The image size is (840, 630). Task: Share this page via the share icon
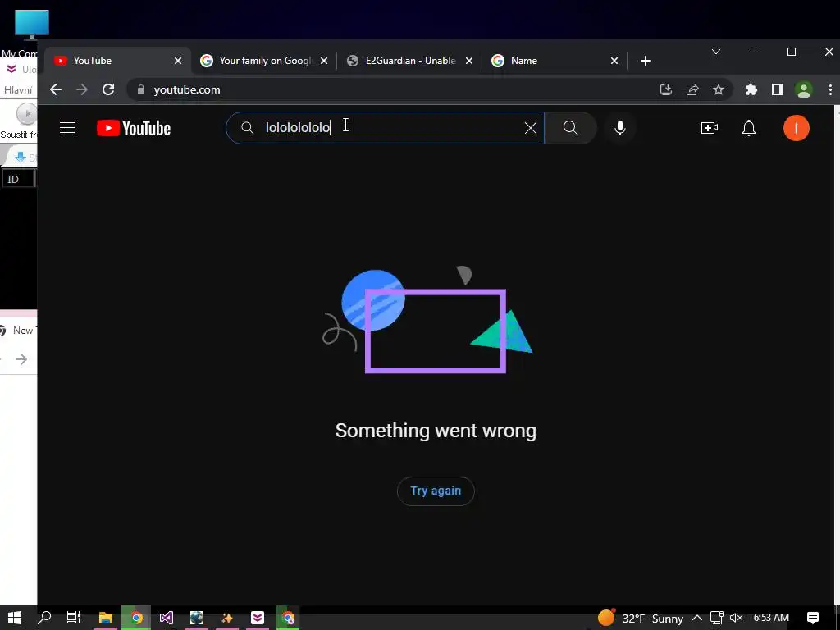(692, 89)
